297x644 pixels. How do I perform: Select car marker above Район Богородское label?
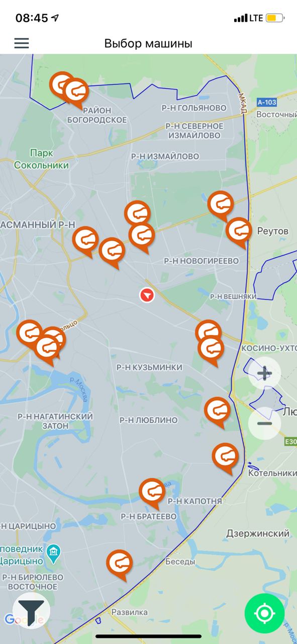(76, 93)
